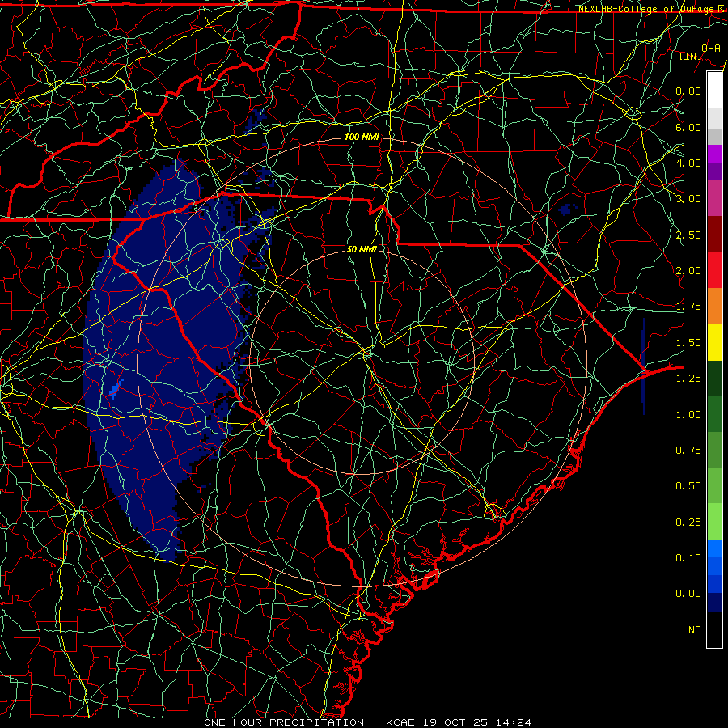The width and height of the screenshot is (728, 728).
Task: Click the 0.75 legend value
Action: tap(688, 451)
